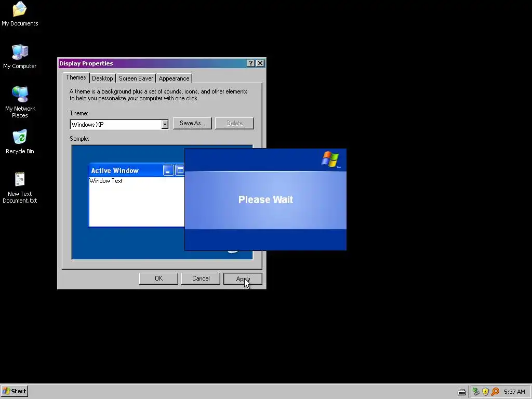Screen dimensions: 532x399
Task: Switch to the Screen Saver tab
Action: (x=136, y=78)
